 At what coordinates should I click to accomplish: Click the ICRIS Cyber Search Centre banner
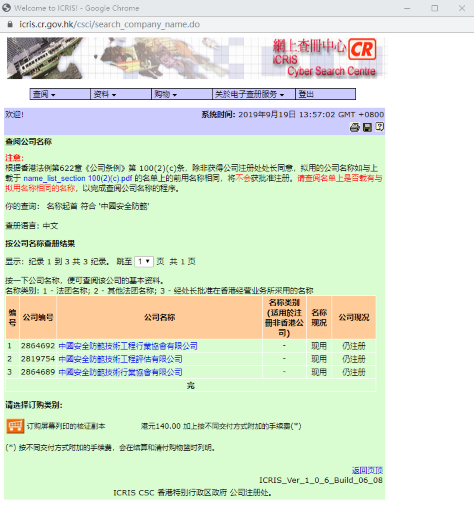(197, 58)
